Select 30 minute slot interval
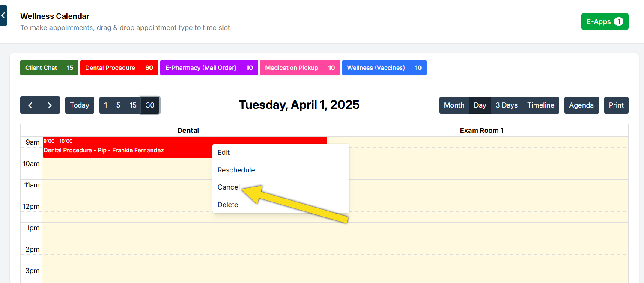 [150, 105]
